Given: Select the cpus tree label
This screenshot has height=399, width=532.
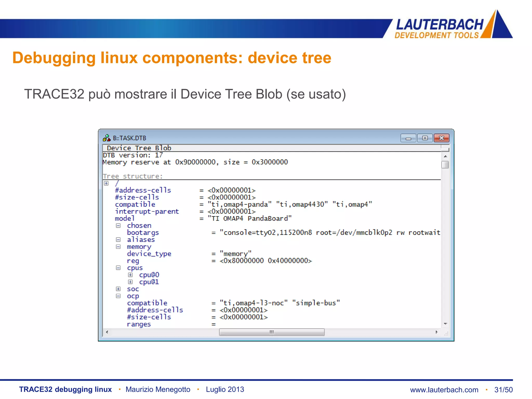Looking at the screenshot, I should click(x=135, y=268).
